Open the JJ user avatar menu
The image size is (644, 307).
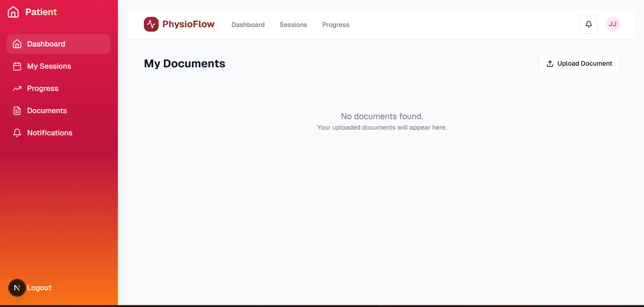pos(613,24)
